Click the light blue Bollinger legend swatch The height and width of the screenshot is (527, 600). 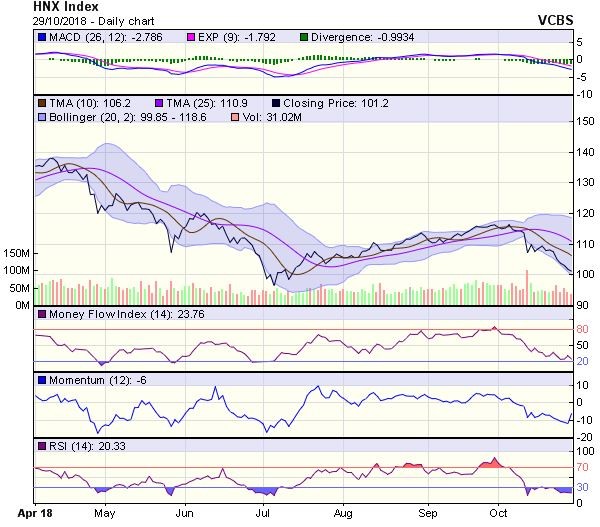tap(42, 117)
